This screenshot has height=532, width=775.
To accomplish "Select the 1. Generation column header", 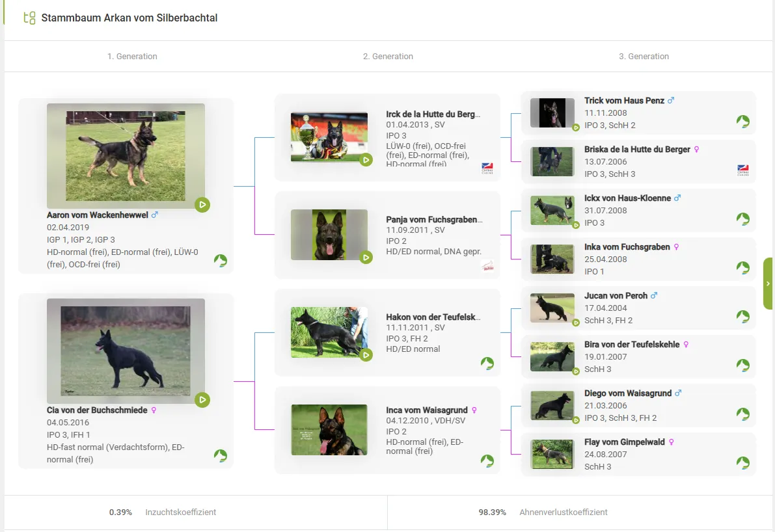I will click(x=132, y=57).
